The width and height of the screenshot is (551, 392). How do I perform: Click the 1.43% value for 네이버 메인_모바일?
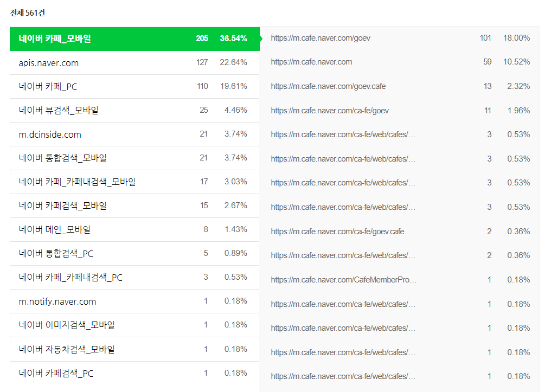click(236, 229)
